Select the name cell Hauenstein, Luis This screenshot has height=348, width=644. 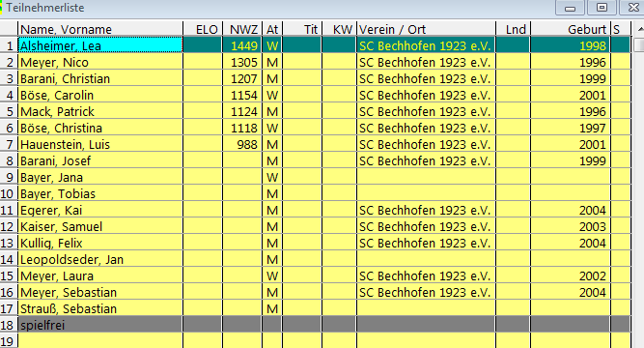pos(100,144)
